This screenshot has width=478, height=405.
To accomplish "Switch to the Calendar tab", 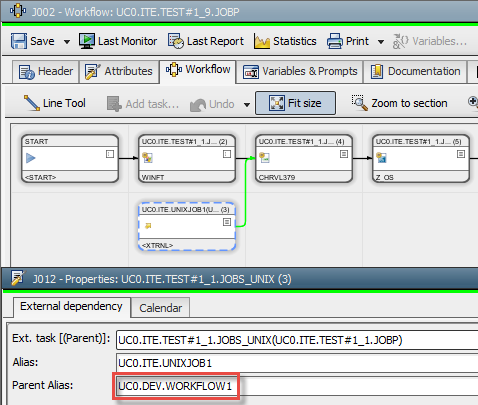I will (160, 308).
